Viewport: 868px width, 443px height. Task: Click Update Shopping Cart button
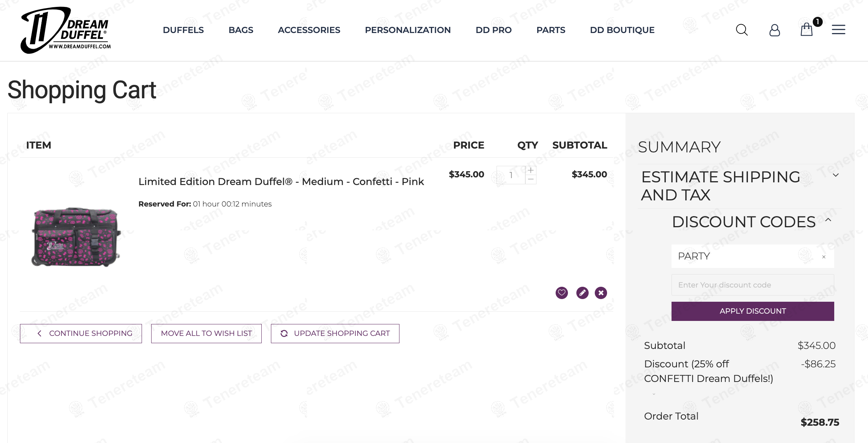[x=335, y=333]
